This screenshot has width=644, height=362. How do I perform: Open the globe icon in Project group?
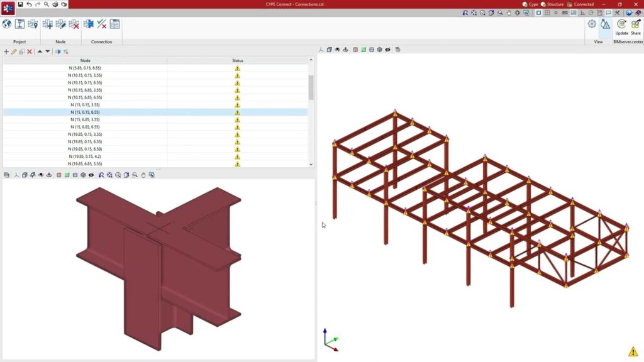pyautogui.click(x=7, y=25)
